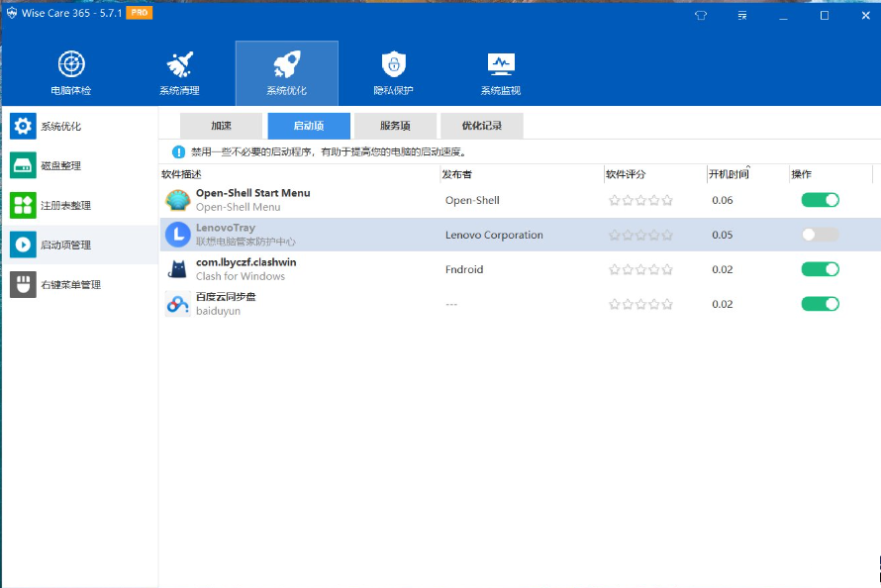Image resolution: width=881 pixels, height=588 pixels.
Task: Click the PRO badge in the titlebar
Action: pyautogui.click(x=137, y=13)
